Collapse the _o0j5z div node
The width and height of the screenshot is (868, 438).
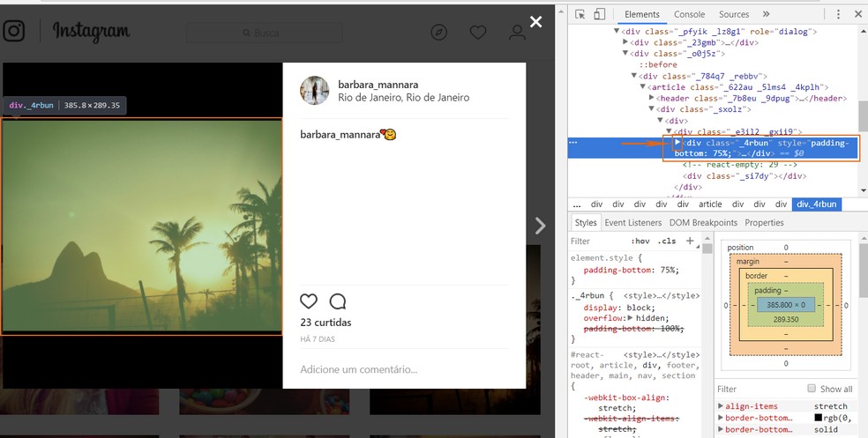[625, 54]
